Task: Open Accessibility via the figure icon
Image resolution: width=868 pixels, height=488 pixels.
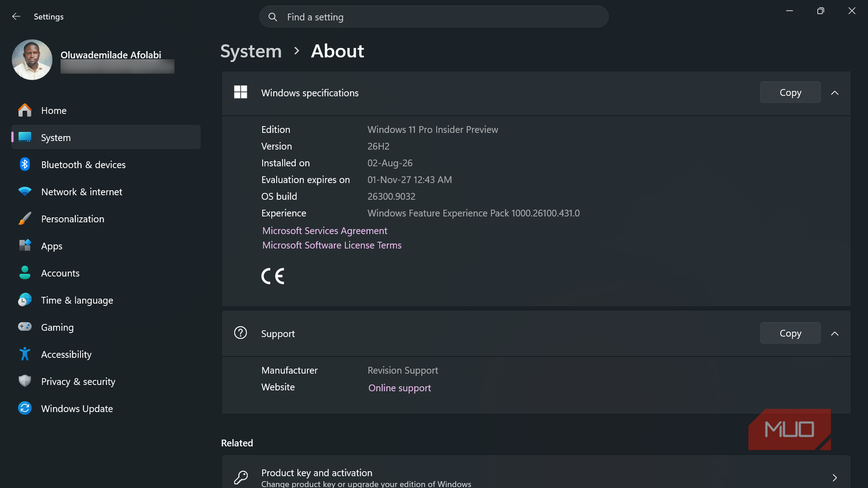Action: [x=25, y=354]
